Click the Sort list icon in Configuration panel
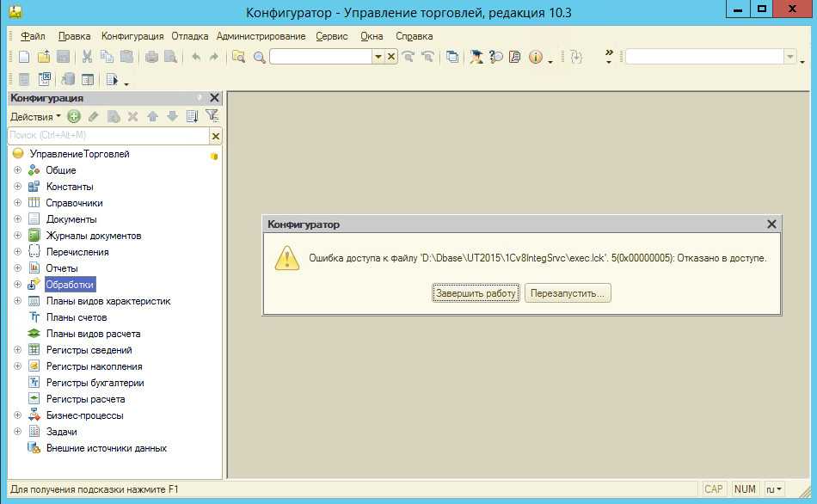817x504 pixels. (x=193, y=116)
